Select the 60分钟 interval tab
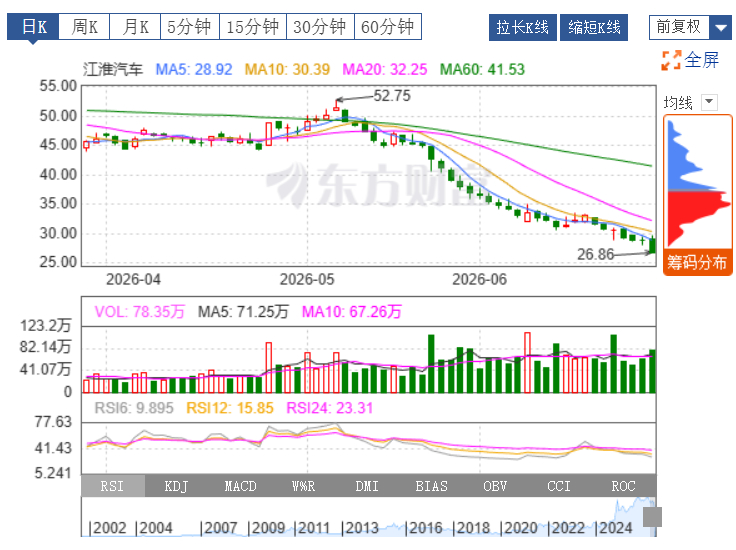Image resolution: width=736 pixels, height=550 pixels. coord(388,27)
